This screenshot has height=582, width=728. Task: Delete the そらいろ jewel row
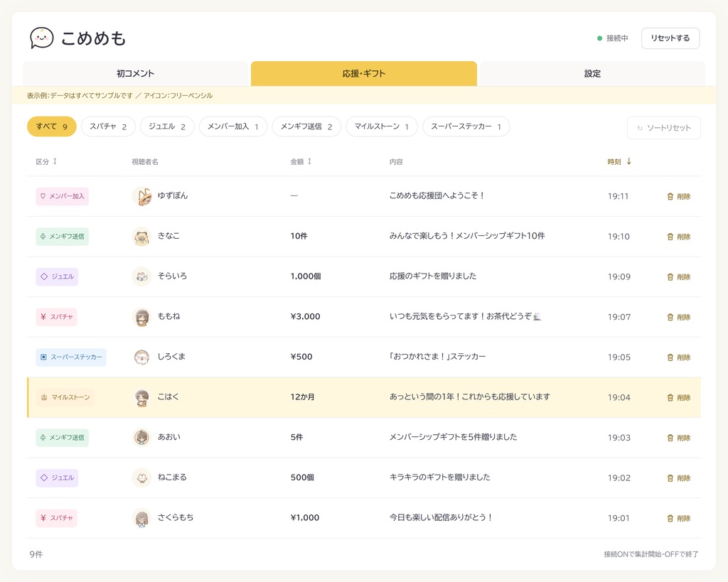pos(679,276)
